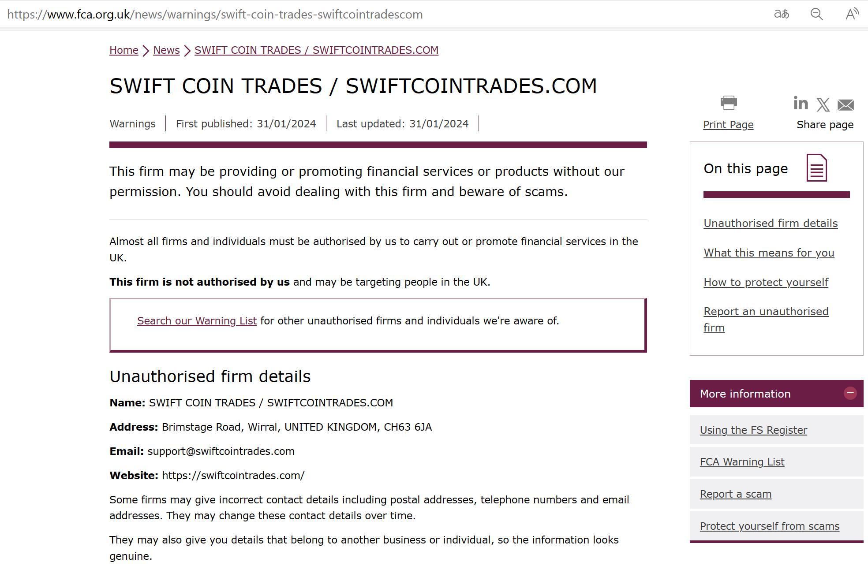
Task: Open the News breadcrumb link
Action: point(166,50)
